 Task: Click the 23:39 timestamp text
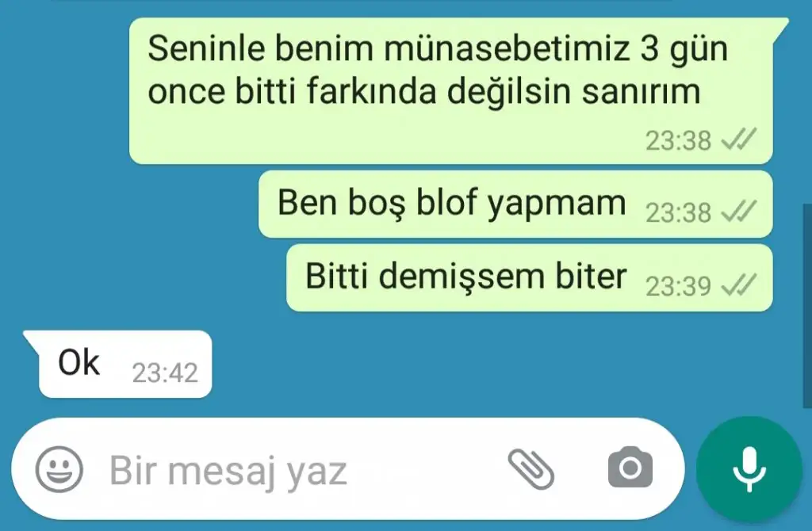679,286
